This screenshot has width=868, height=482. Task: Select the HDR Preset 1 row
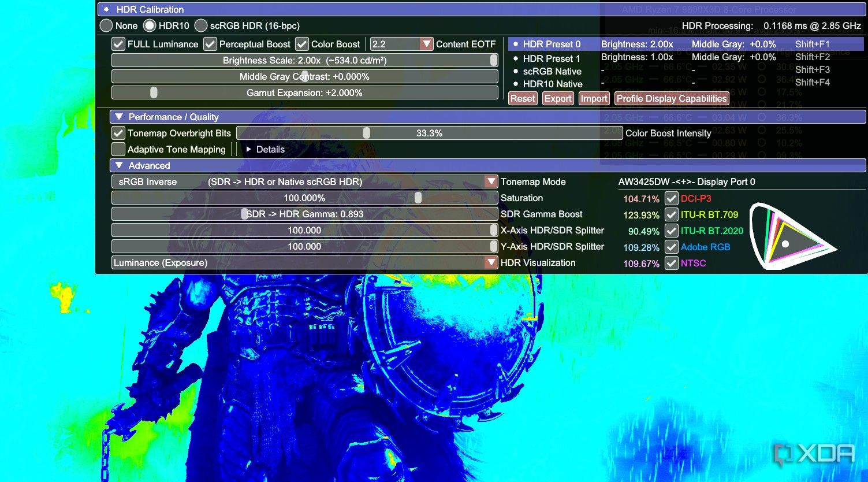[686, 57]
